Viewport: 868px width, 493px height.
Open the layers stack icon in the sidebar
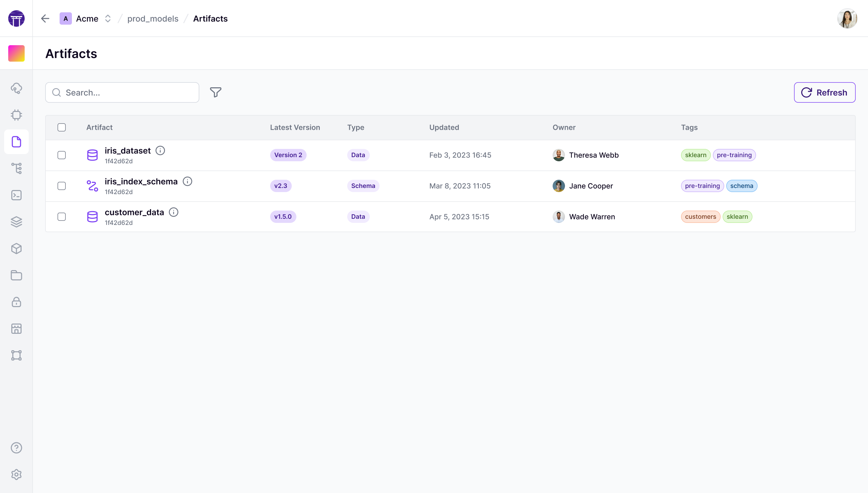coord(16,222)
